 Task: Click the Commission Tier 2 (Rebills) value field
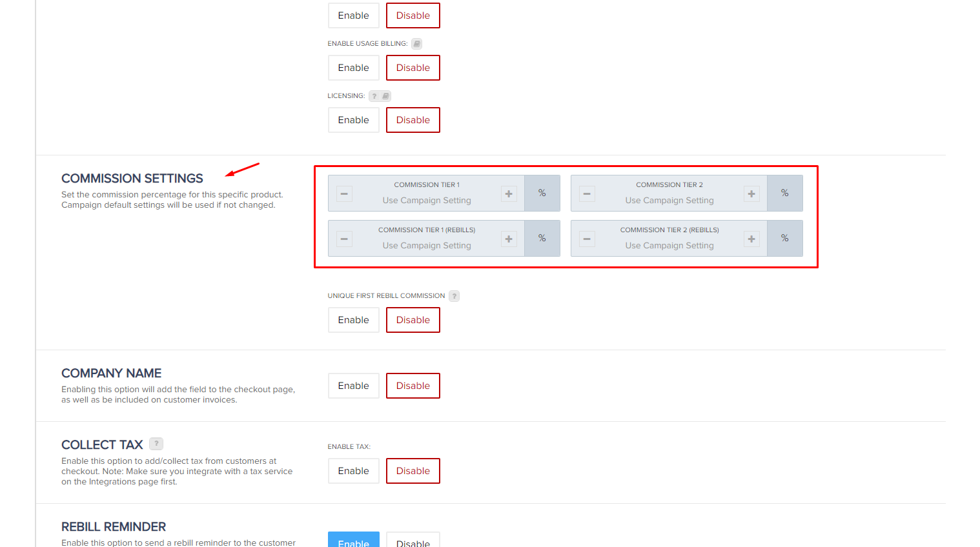pyautogui.click(x=669, y=246)
